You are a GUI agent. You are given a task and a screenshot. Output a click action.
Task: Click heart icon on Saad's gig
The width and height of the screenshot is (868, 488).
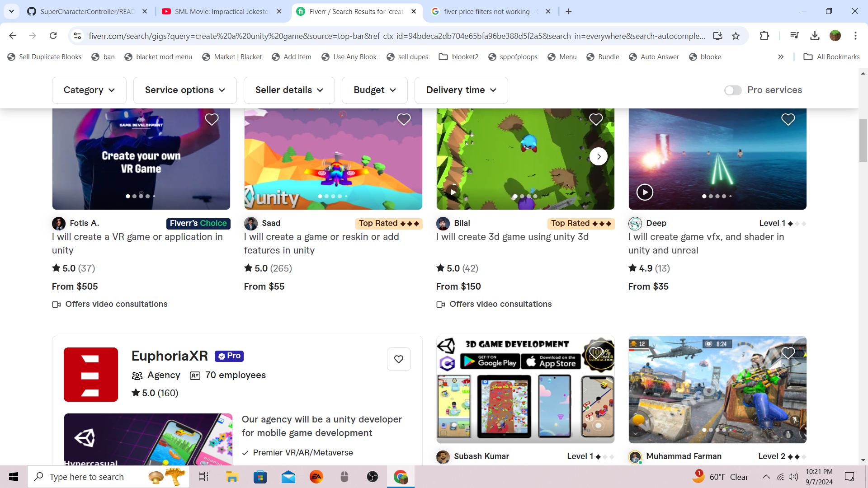pyautogui.click(x=404, y=119)
